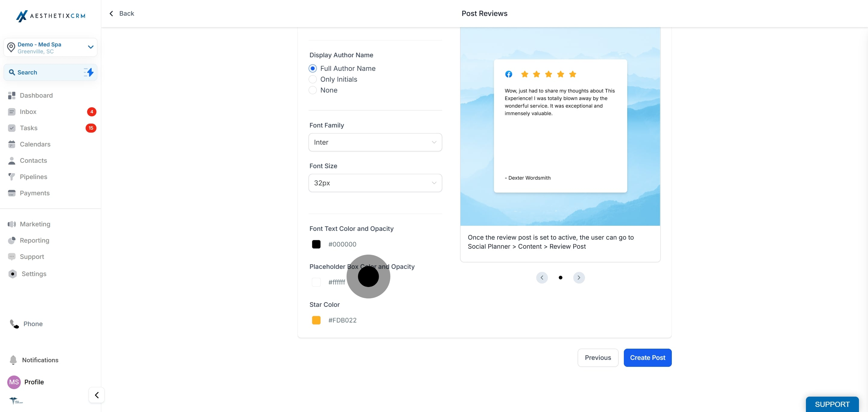Viewport: 868px width, 412px height.
Task: Go to Calendars in the sidebar
Action: pos(35,144)
